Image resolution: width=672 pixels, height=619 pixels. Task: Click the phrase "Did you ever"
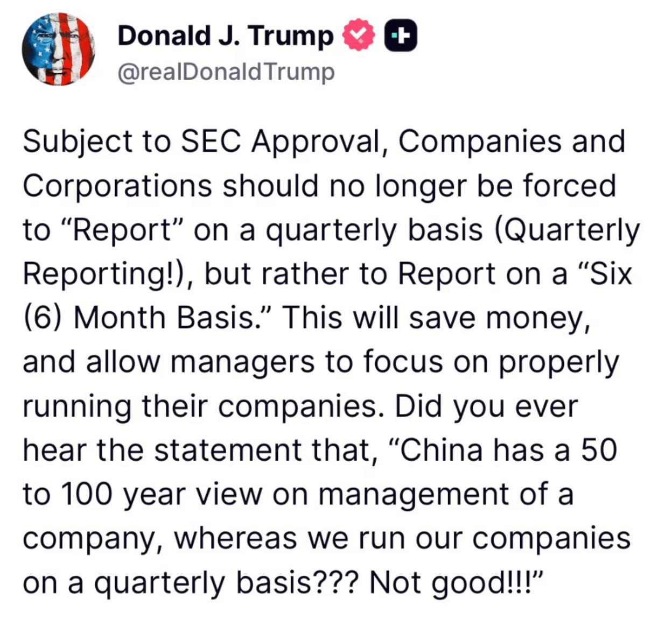pyautogui.click(x=486, y=406)
